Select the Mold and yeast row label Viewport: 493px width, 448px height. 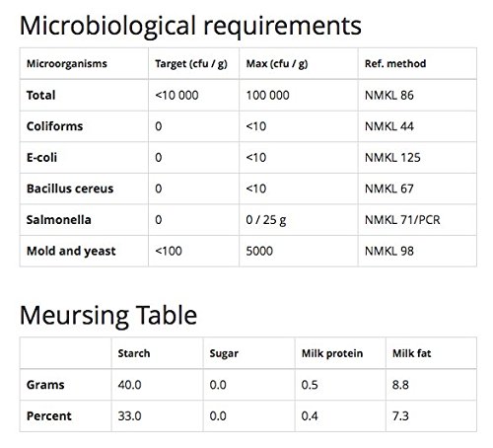point(71,251)
